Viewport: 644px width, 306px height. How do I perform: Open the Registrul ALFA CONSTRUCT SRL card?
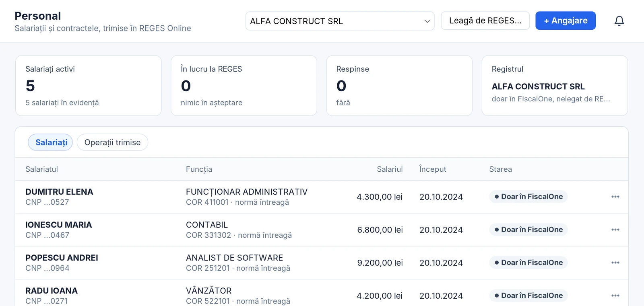click(x=555, y=86)
